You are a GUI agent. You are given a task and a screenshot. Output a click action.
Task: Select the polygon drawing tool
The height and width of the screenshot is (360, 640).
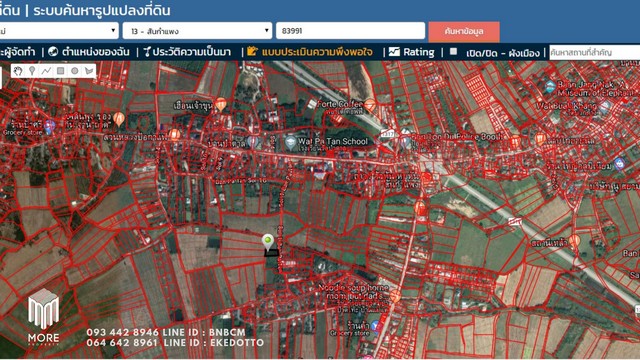click(x=89, y=71)
